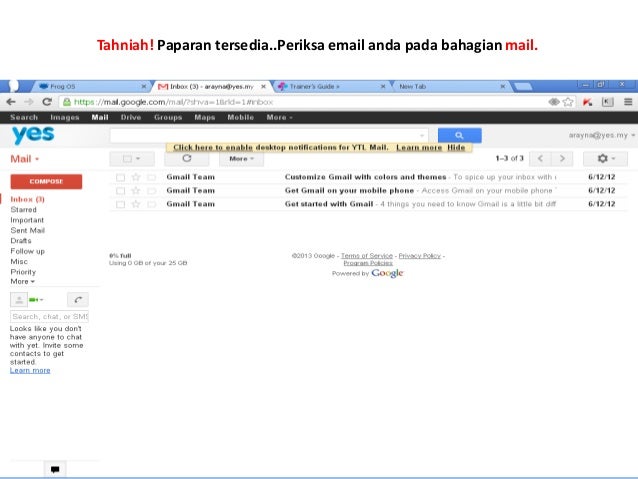Open the More actions dropdown in toolbar
The width and height of the screenshot is (638, 479).
click(241, 159)
